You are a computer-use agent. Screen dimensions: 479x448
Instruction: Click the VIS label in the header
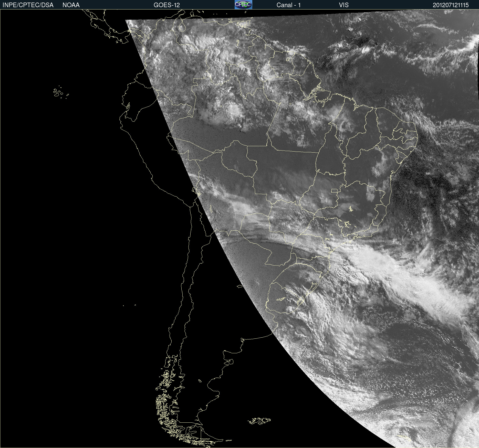point(344,5)
